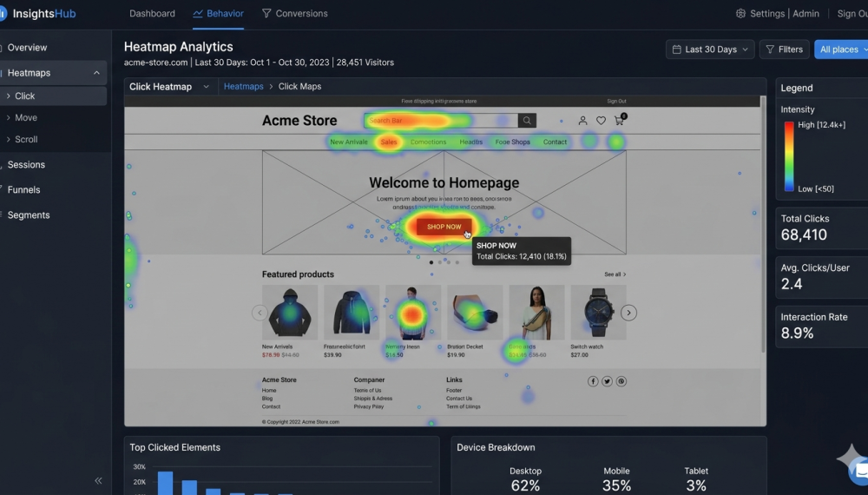
Task: Click the Admin link
Action: click(806, 13)
